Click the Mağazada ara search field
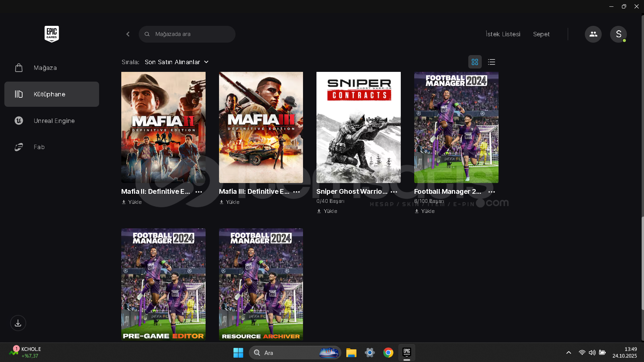644x362 pixels. pos(191,34)
